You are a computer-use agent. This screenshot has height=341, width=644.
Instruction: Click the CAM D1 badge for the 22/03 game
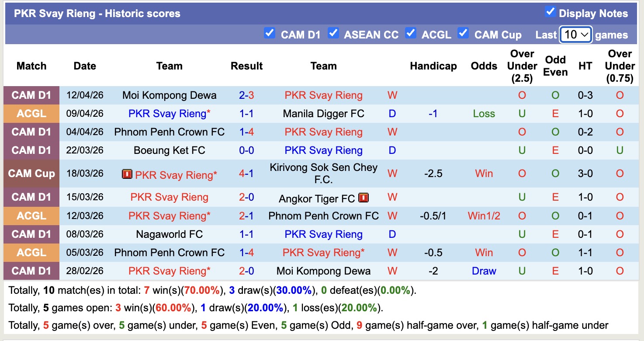click(x=31, y=150)
